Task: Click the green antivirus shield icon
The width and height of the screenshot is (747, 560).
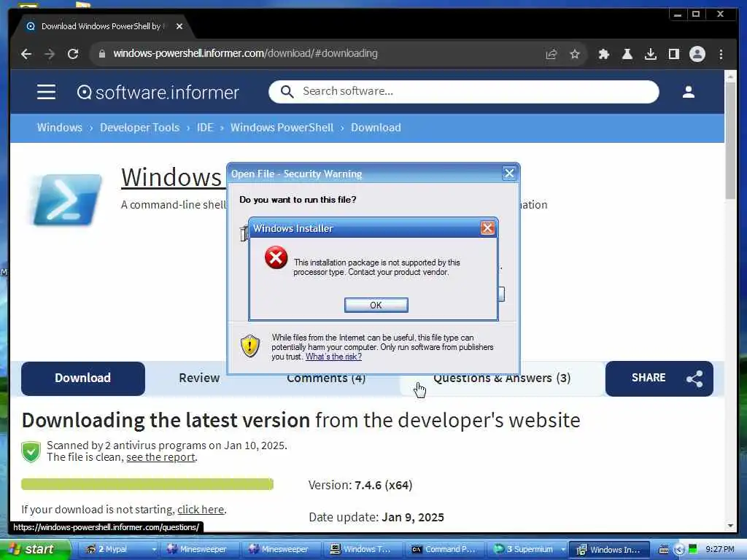Action: 31,451
